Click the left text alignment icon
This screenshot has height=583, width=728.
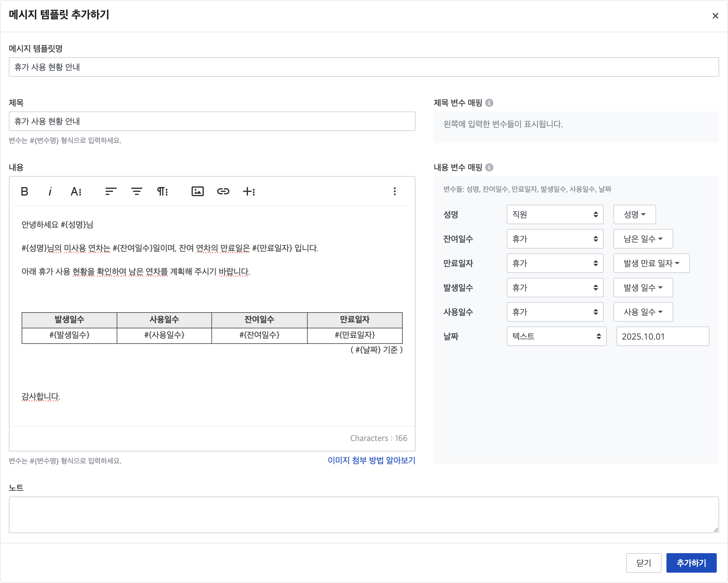tap(111, 191)
